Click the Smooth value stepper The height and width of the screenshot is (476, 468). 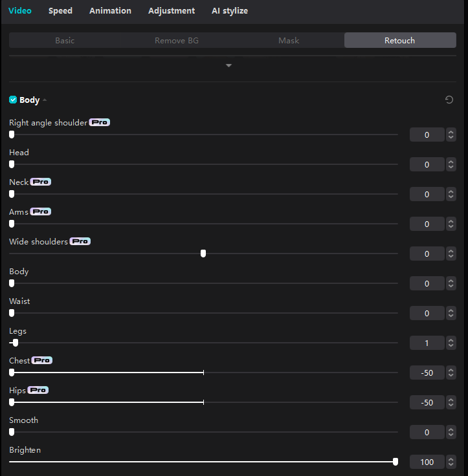click(451, 432)
